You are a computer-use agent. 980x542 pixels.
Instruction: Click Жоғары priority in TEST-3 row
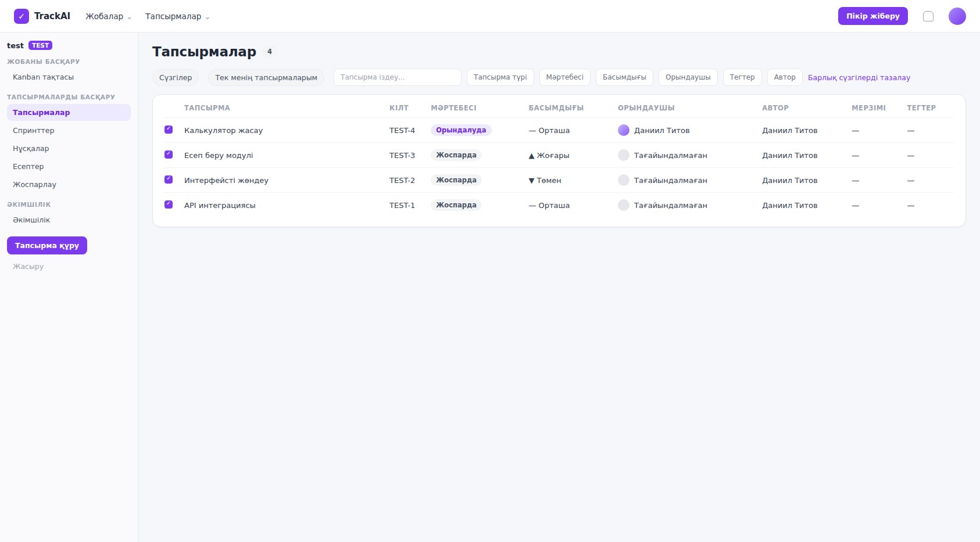(549, 156)
